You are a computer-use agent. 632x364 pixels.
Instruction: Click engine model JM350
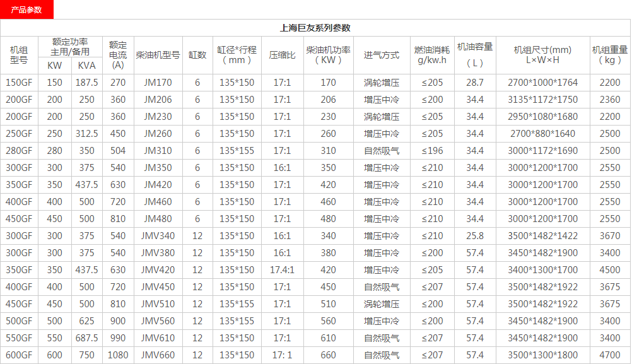pos(158,168)
